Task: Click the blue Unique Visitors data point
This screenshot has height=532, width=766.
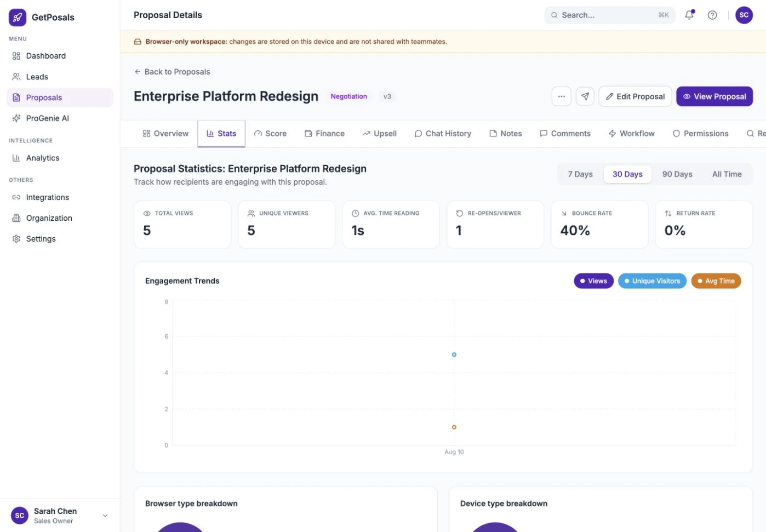Action: click(454, 354)
